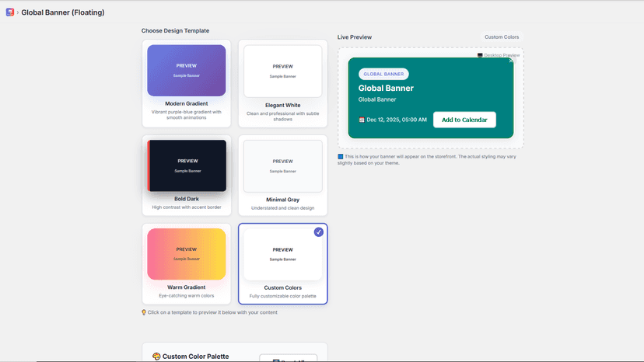Image resolution: width=644 pixels, height=362 pixels.
Task: Click the lightbulb tip icon under the templates
Action: click(x=144, y=312)
